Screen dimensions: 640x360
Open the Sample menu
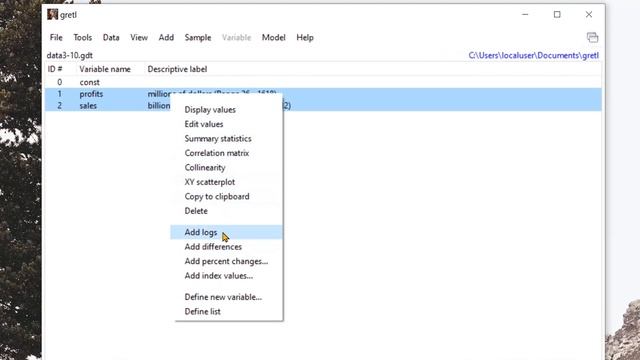(198, 38)
